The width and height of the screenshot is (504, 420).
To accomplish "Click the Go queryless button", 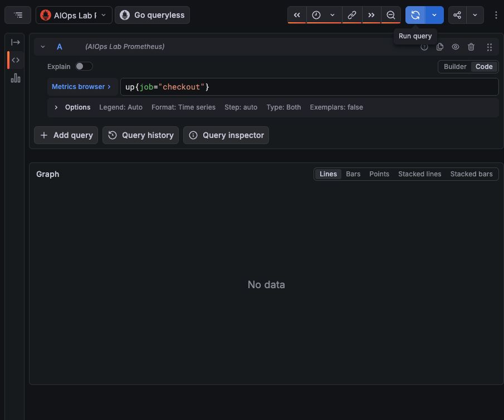I will pos(153,15).
